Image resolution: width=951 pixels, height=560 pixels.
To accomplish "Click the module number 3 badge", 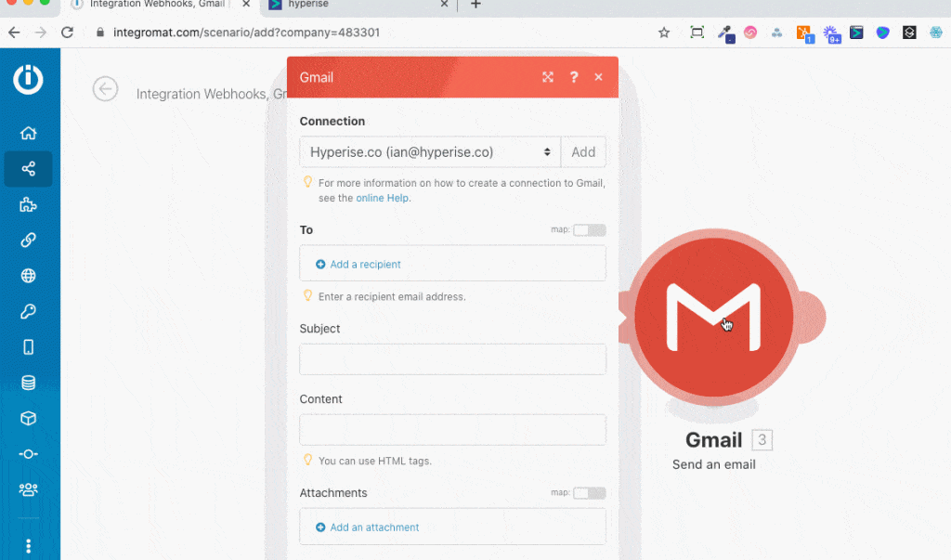I will (x=762, y=440).
